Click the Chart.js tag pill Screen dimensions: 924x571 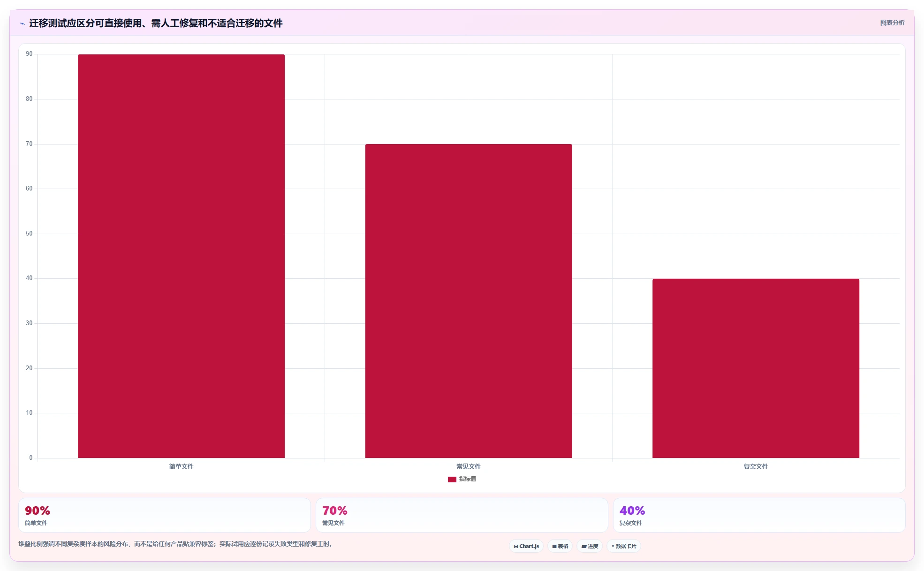click(526, 546)
